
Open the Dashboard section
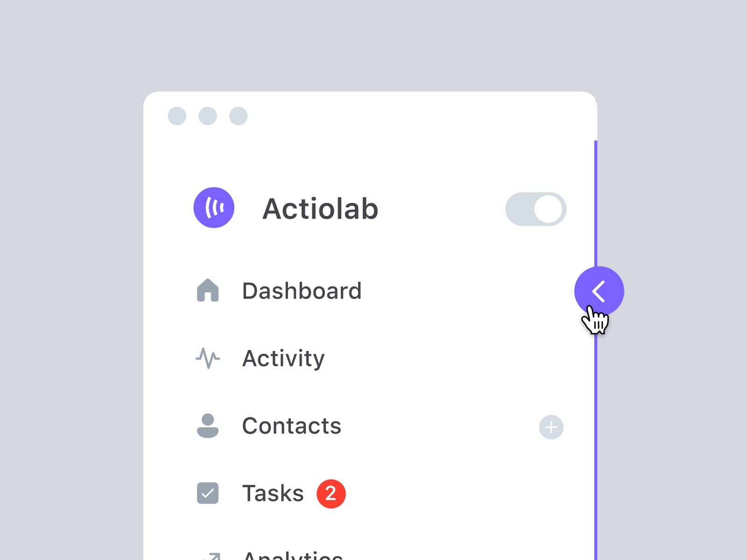tap(302, 290)
